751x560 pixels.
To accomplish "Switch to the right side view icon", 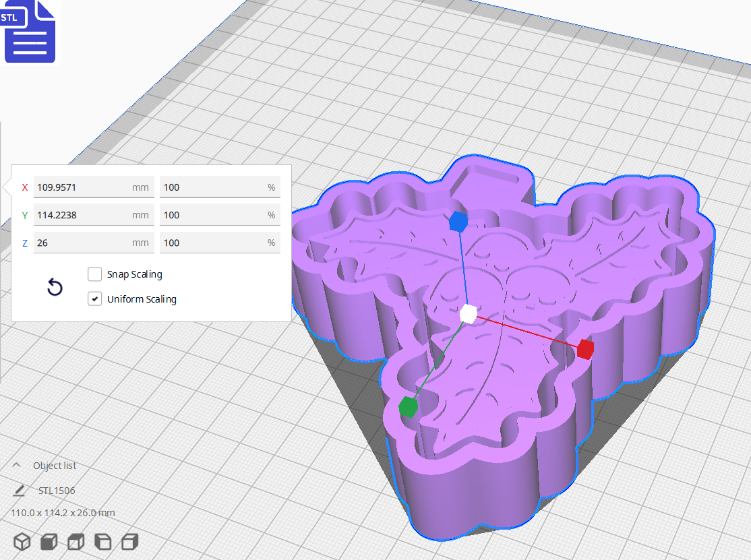I will click(129, 541).
